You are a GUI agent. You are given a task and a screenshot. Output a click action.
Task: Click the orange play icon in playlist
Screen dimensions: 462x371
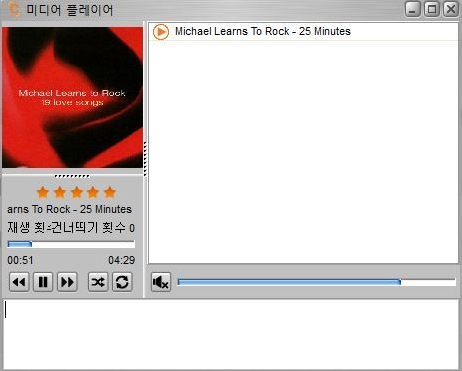161,32
